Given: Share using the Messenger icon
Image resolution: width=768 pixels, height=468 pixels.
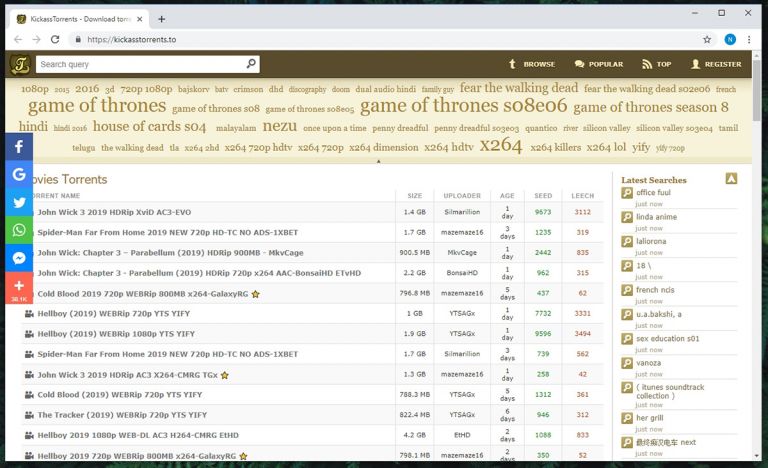Looking at the screenshot, I should (19, 258).
